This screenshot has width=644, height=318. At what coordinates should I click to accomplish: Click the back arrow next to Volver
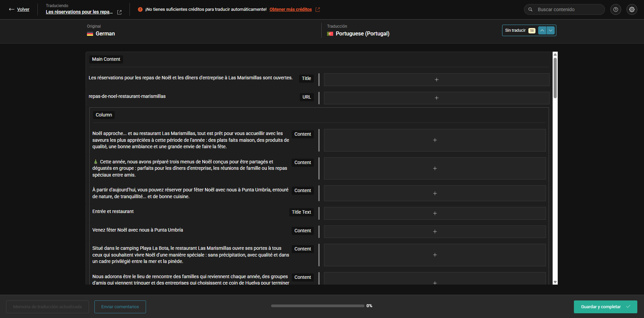(x=11, y=9)
